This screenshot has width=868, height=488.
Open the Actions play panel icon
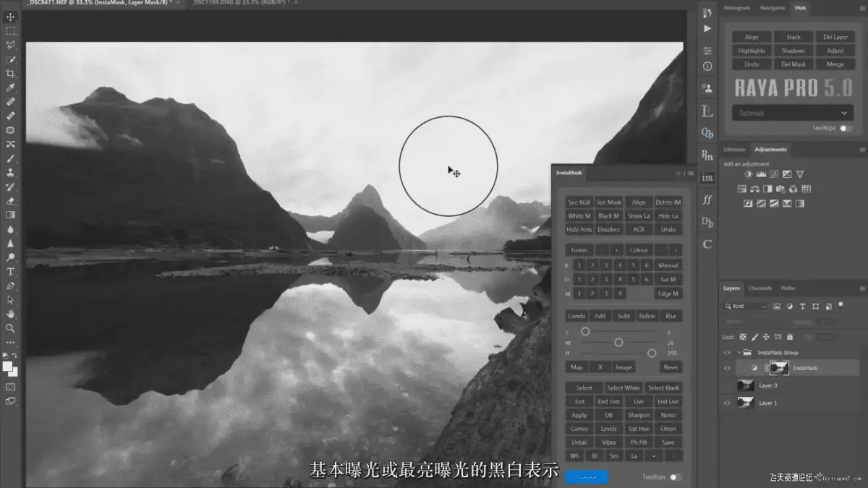click(707, 29)
